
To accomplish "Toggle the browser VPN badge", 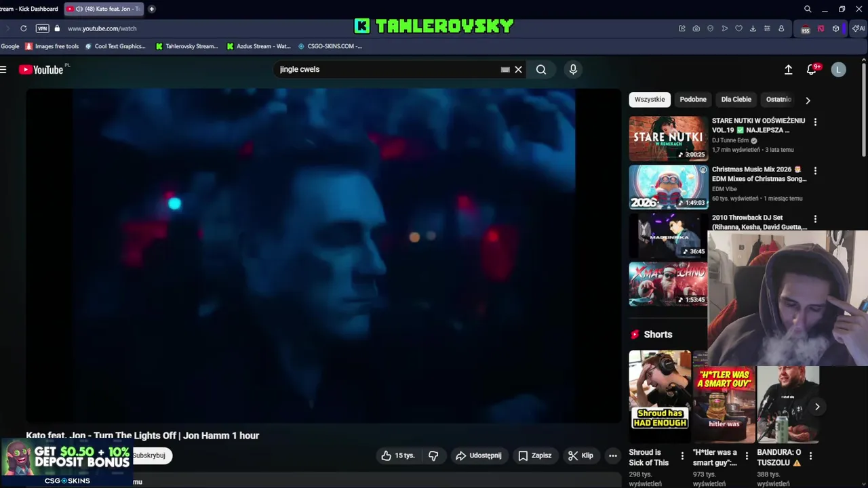I will (42, 28).
